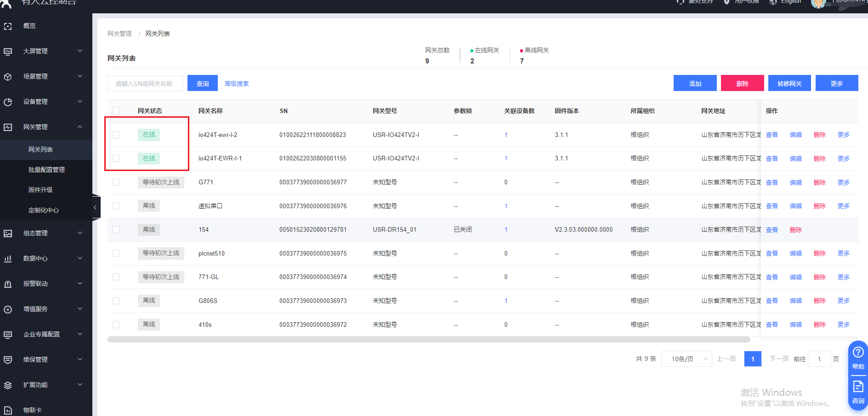Check the row checkbox for io424T-ewr-i-2
Image resolution: width=868 pixels, height=416 pixels.
(x=116, y=135)
